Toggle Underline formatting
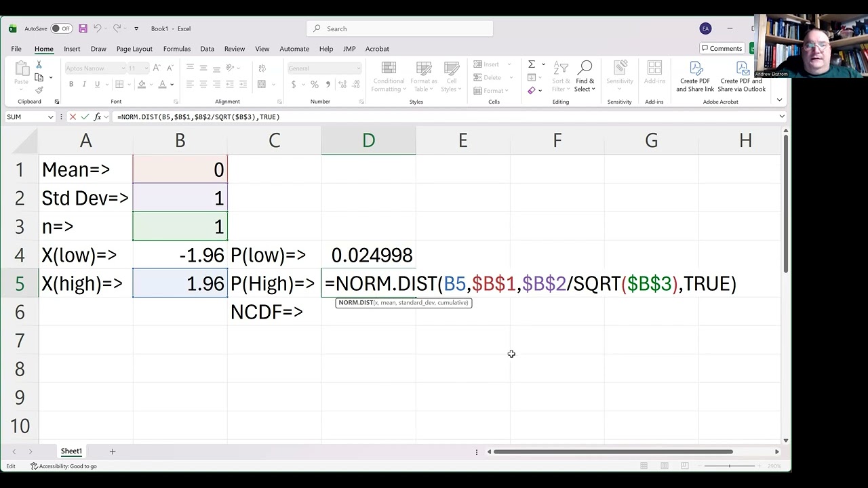 tap(97, 84)
